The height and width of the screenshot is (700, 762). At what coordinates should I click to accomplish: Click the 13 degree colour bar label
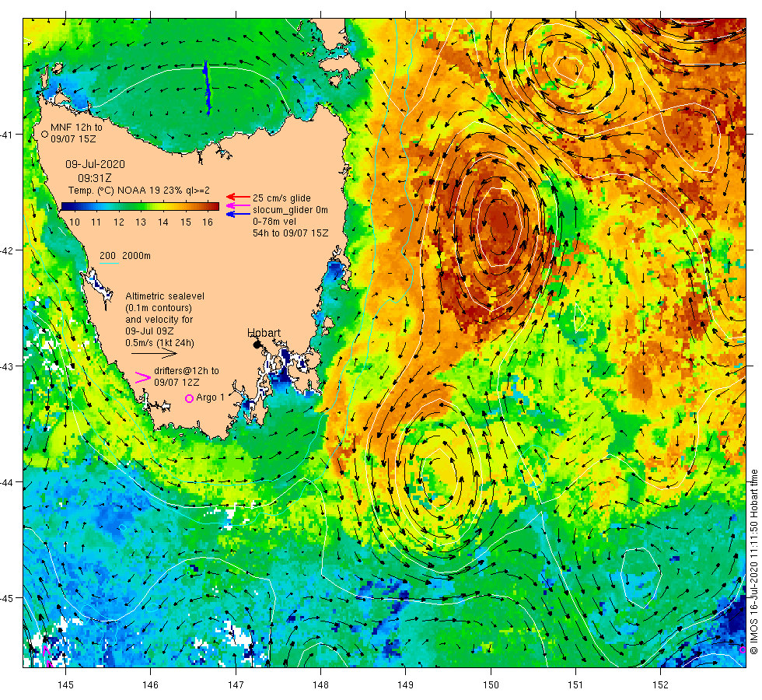coord(141,222)
